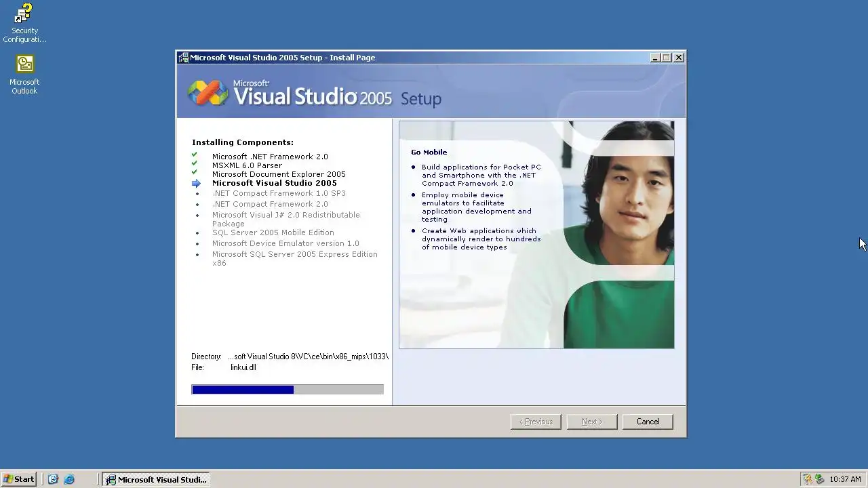Click the first system tray icon

point(807,479)
